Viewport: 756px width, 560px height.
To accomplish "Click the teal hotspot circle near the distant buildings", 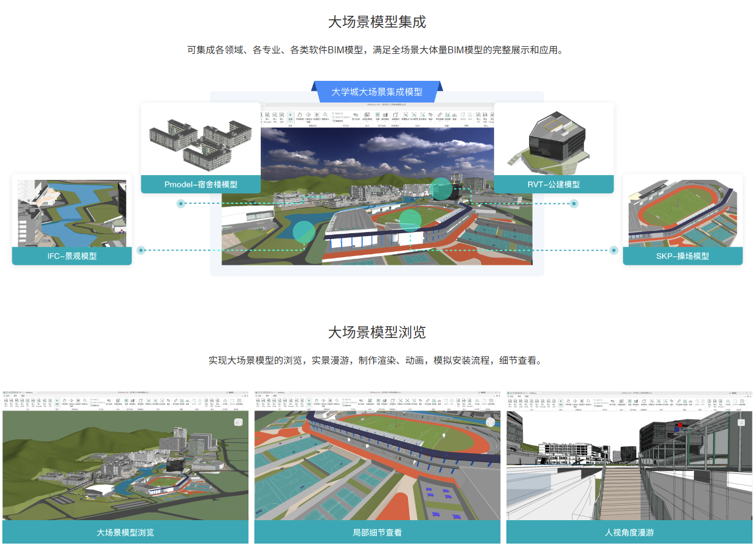I will [x=441, y=189].
